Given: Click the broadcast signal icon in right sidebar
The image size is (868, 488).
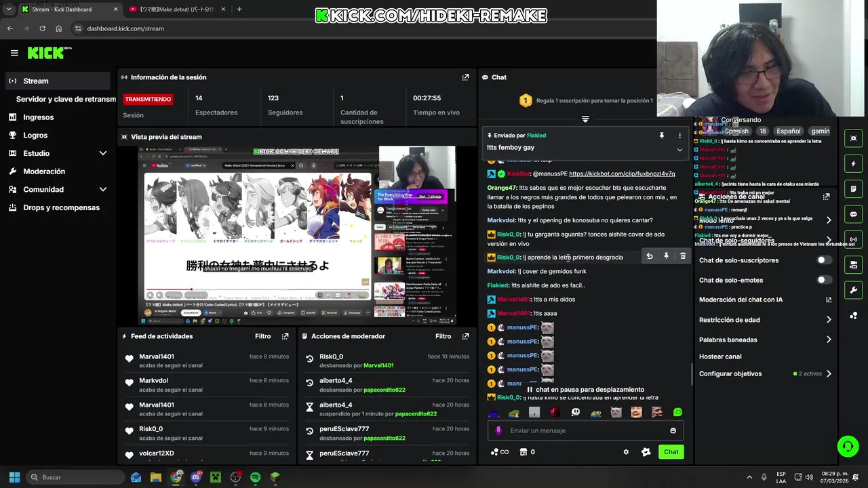Looking at the screenshot, I should click(853, 239).
